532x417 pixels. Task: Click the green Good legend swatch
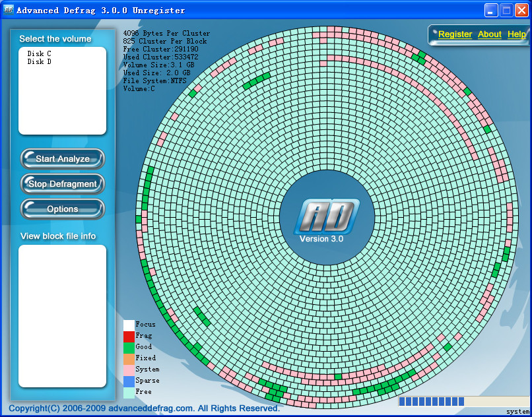(x=129, y=348)
